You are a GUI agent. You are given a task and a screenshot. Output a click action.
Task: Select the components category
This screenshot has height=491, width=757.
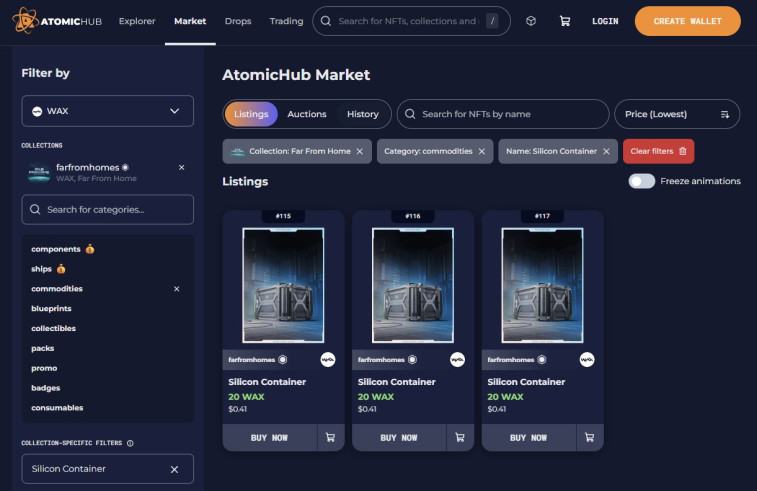(56, 249)
